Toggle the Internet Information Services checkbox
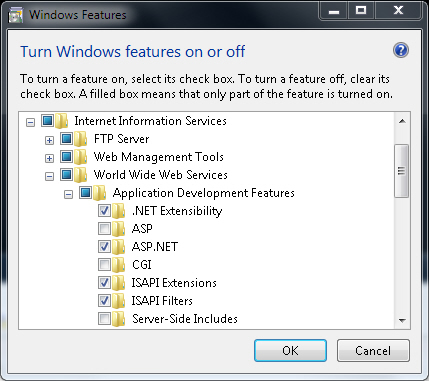The width and height of the screenshot is (429, 381). [x=47, y=120]
